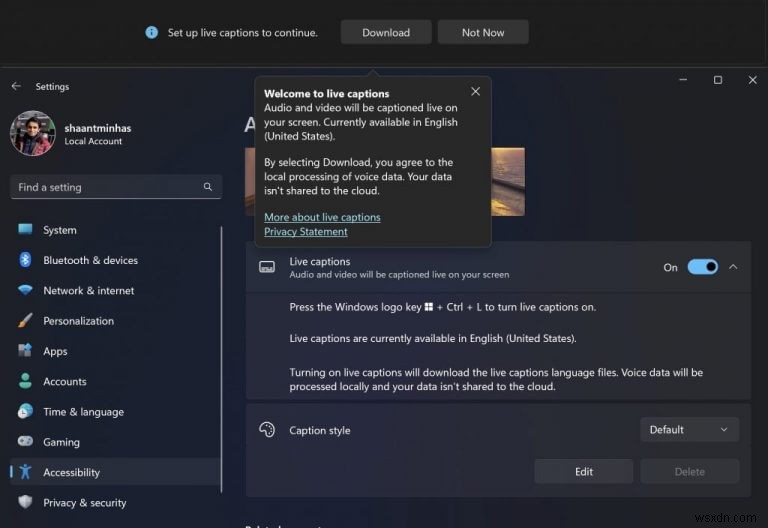Click the shaantminhas account name
This screenshot has height=528, width=768.
pos(97,128)
